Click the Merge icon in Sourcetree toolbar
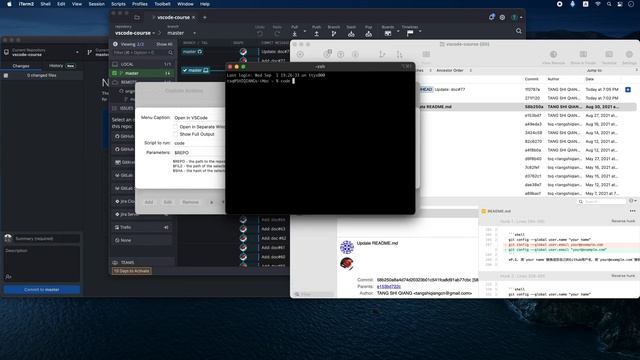 399,54
